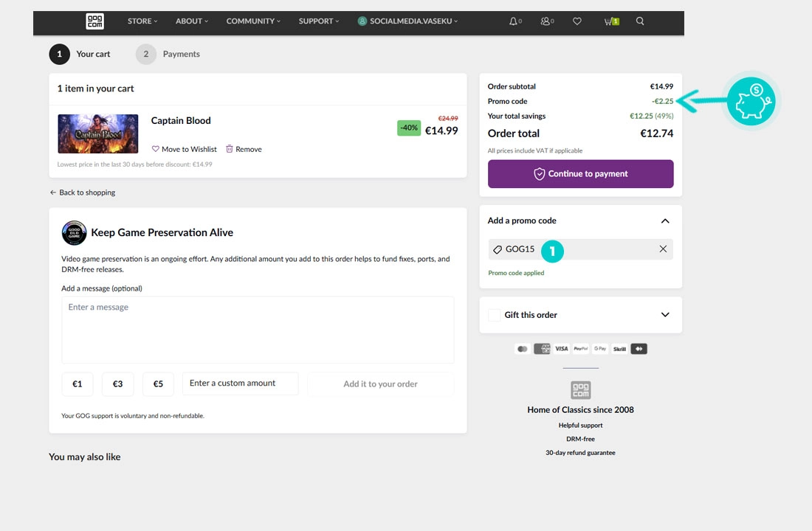This screenshot has height=531, width=812.
Task: Collapse the Add a promo code section
Action: [665, 221]
